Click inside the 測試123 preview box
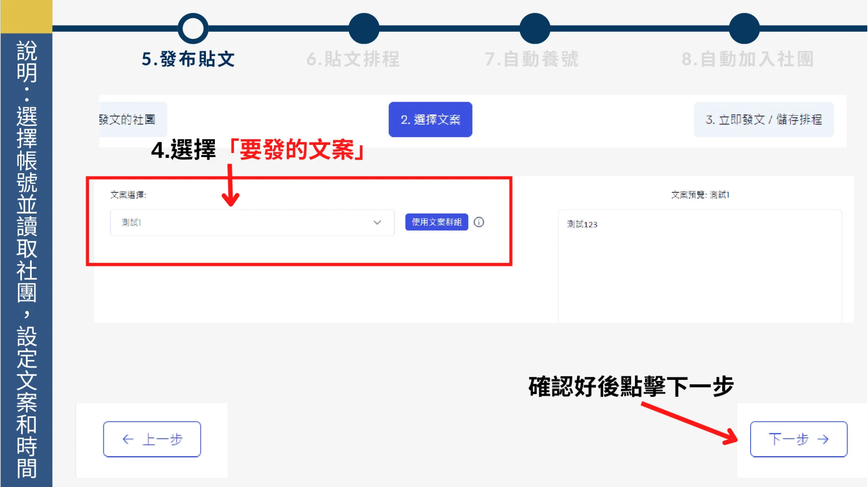The width and height of the screenshot is (868, 487). point(699,267)
